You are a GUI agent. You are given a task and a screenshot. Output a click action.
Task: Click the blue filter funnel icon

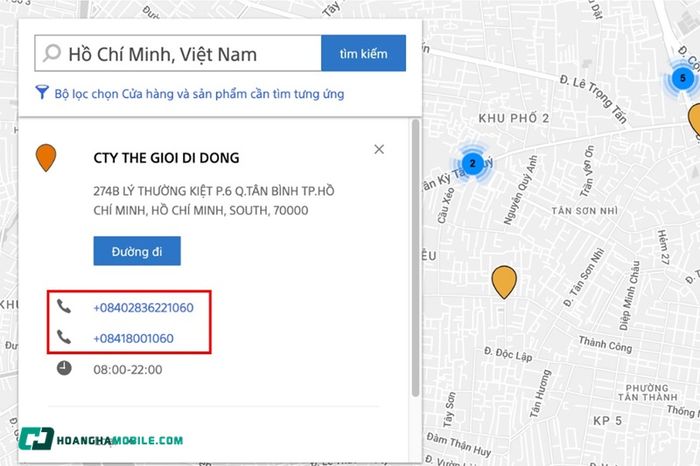tap(42, 92)
